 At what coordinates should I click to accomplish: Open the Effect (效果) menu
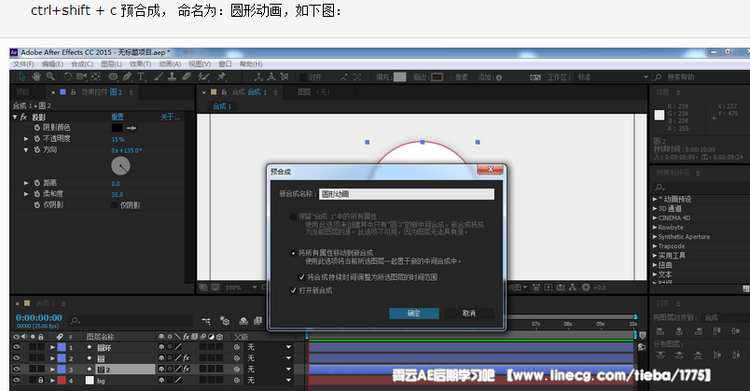click(140, 64)
